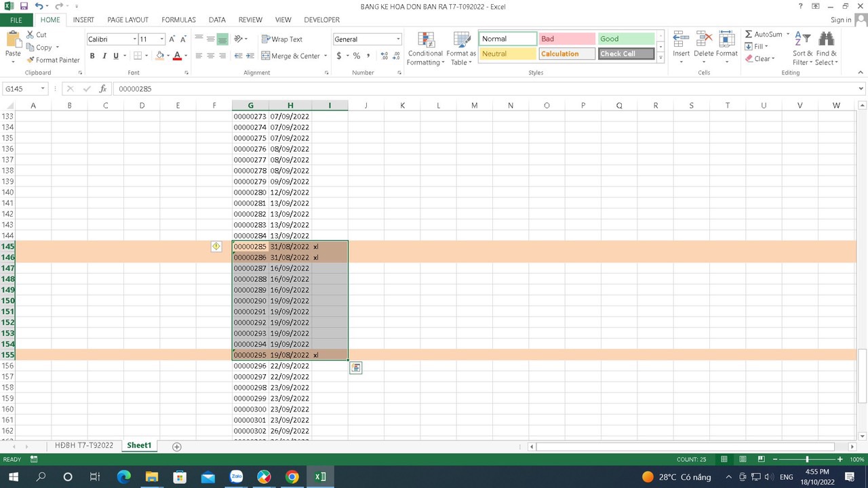Click the Quick Analysis icon below selection
The width and height of the screenshot is (868, 488).
355,367
